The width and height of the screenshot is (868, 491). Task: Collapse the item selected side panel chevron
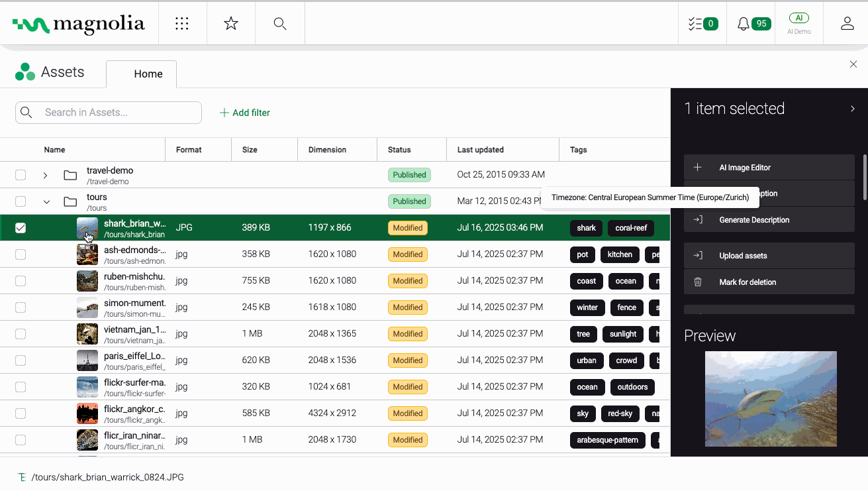point(852,109)
